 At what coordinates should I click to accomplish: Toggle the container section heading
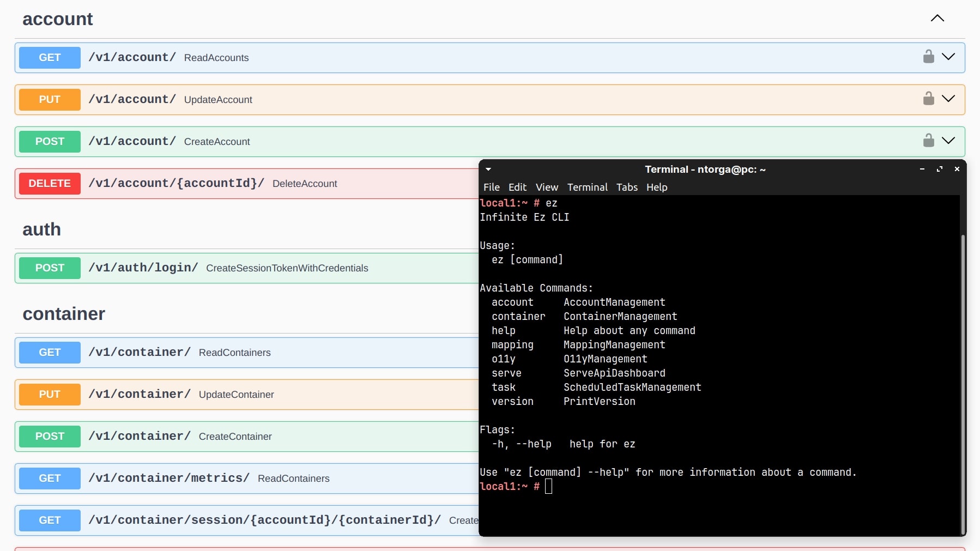pos(64,314)
